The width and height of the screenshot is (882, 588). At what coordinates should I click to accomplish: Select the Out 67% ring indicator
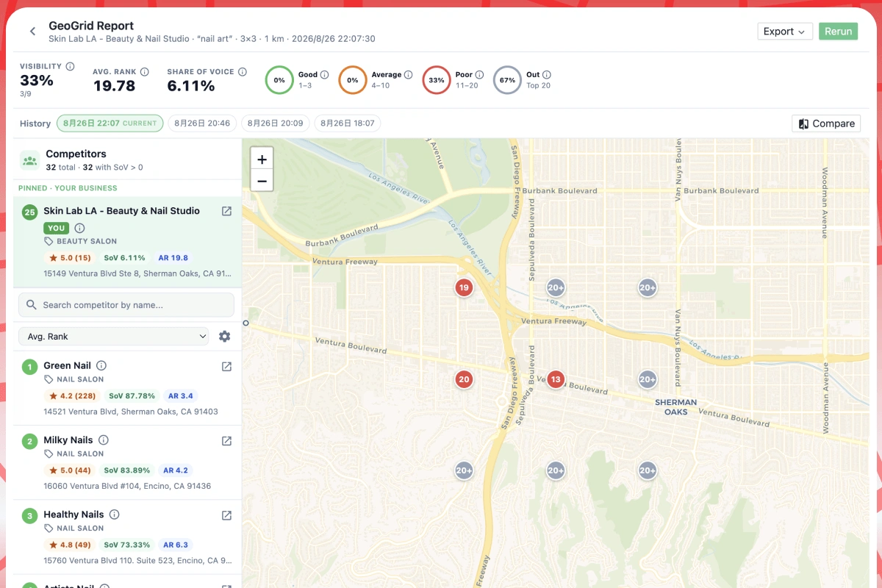tap(507, 80)
